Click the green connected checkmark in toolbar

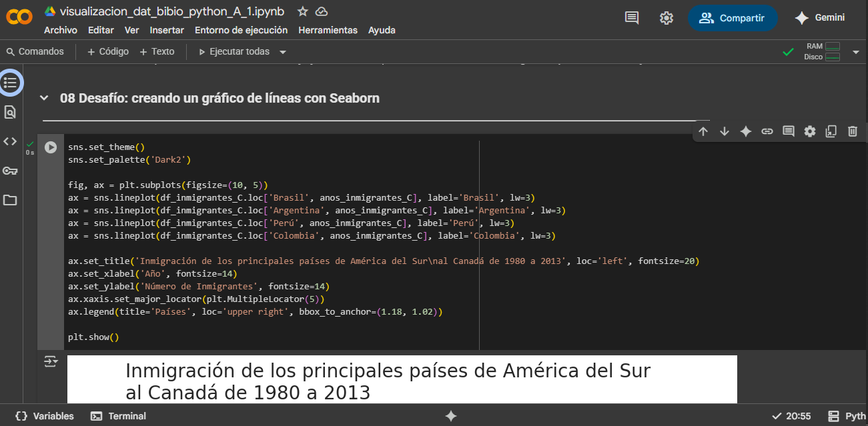coord(788,52)
